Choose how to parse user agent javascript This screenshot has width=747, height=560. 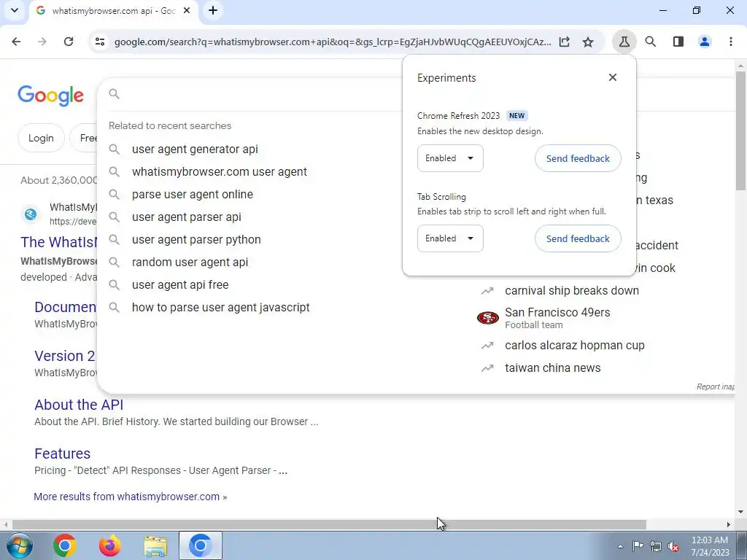[220, 308]
